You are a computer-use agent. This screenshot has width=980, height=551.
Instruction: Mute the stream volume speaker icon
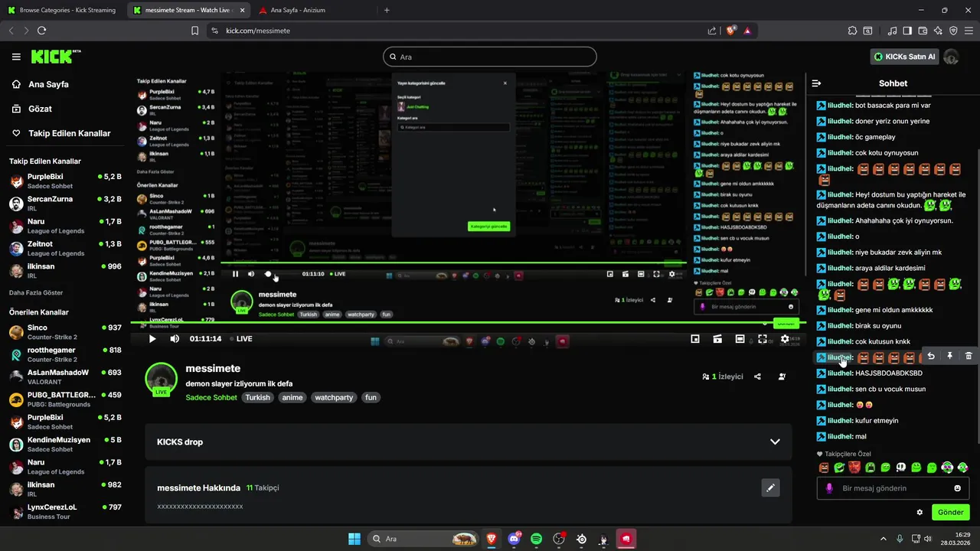[x=175, y=339]
